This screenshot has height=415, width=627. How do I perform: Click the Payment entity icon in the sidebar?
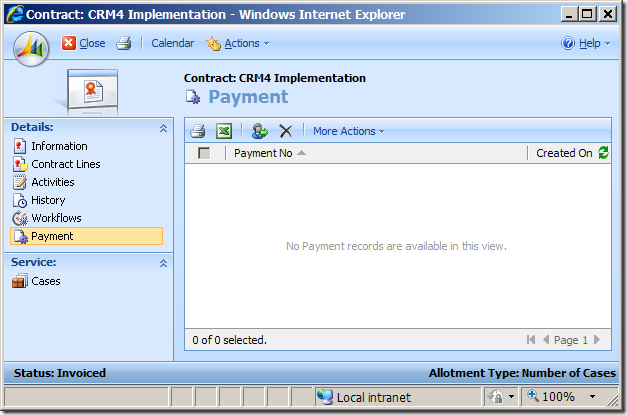(21, 236)
